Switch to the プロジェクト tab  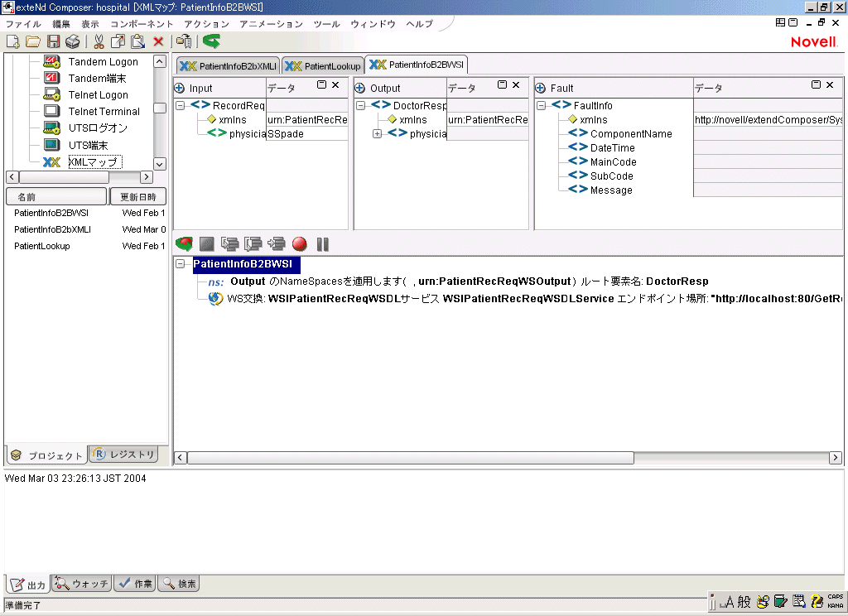tap(47, 455)
